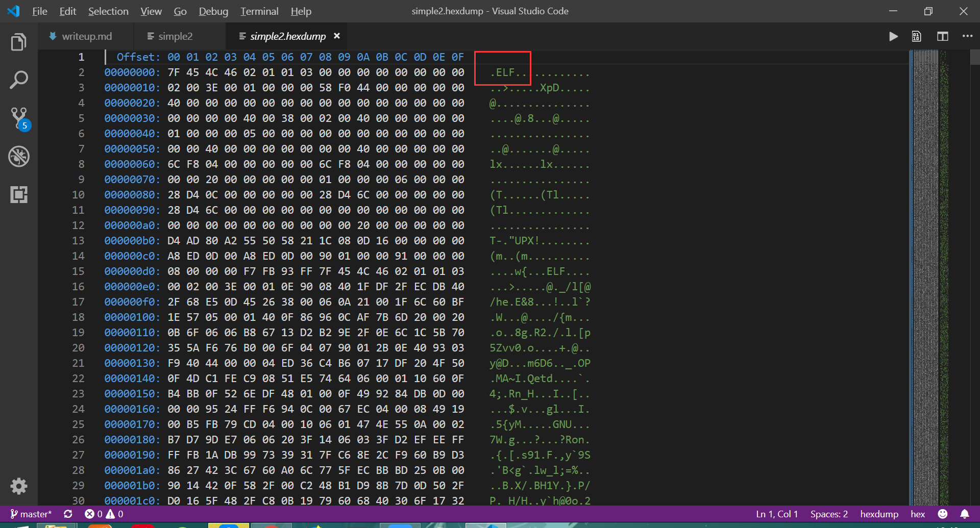This screenshot has height=528, width=980.
Task: Switch to the writeup.md tab
Action: (86, 36)
